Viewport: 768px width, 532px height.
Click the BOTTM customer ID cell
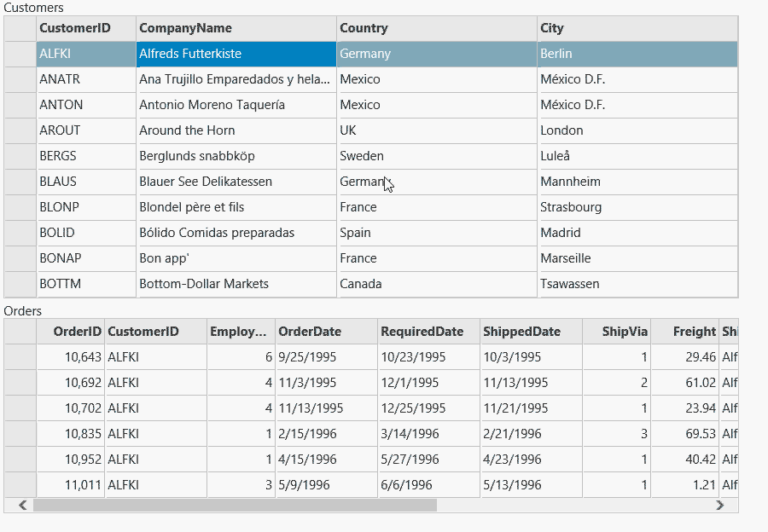pyautogui.click(x=85, y=284)
